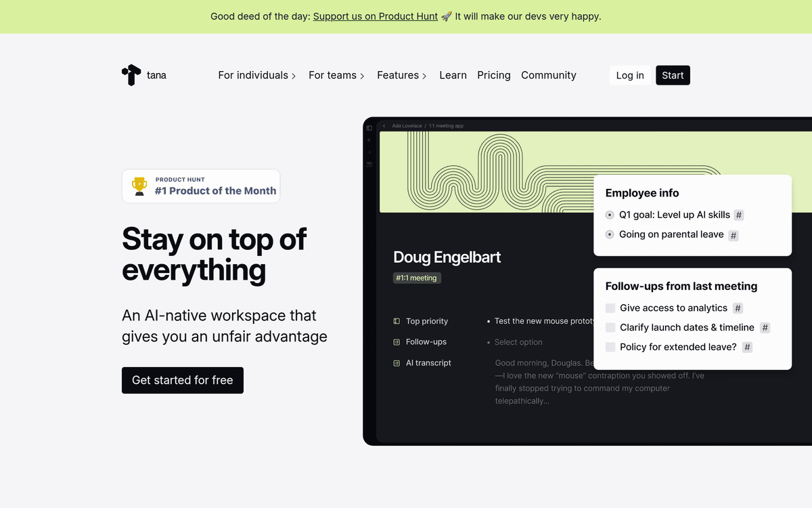Click the green wavy banner cover image
Image resolution: width=812 pixels, height=508 pixels.
[x=487, y=172]
